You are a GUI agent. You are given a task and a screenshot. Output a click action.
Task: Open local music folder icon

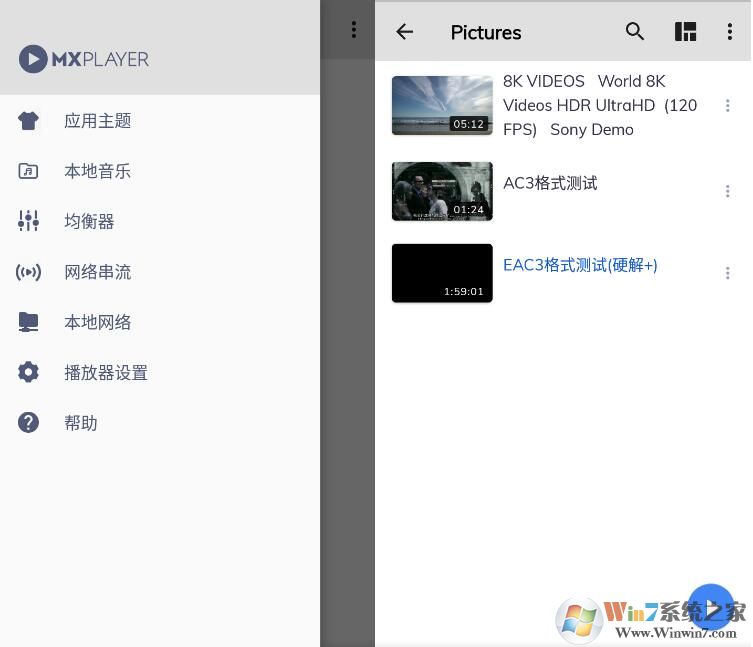(28, 171)
